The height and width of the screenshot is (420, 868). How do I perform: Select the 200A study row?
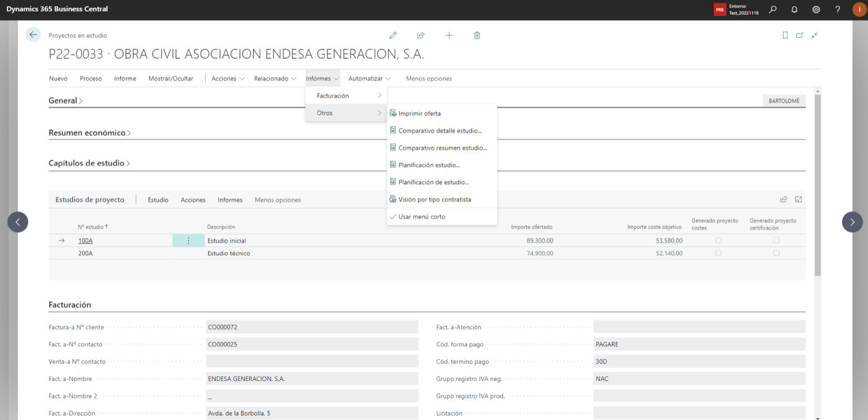point(427,253)
